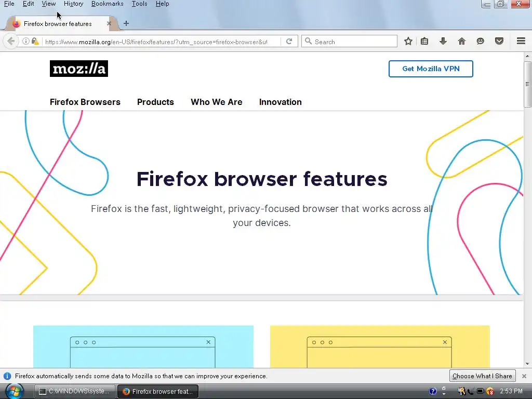Close the Firefox browser features tab
The height and width of the screenshot is (399, 532).
coord(109,24)
